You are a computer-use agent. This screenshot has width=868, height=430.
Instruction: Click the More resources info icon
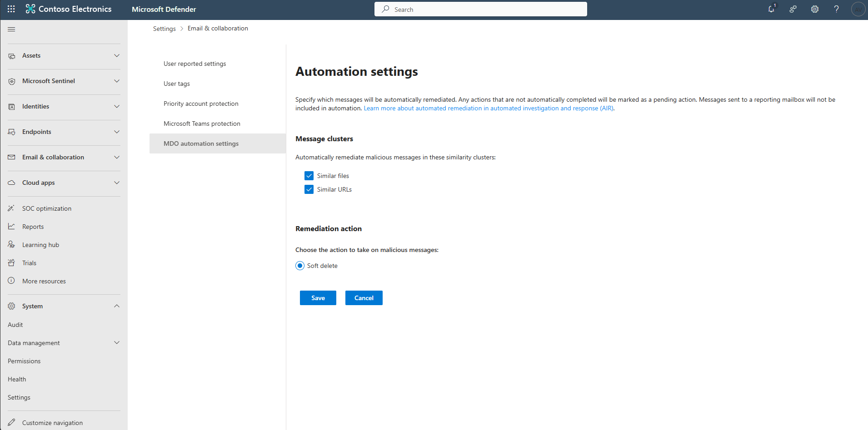(x=11, y=281)
